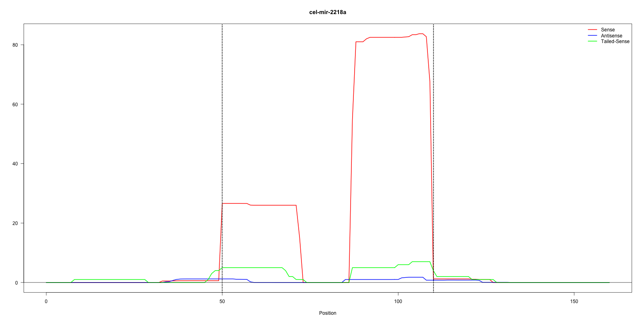Click the y-axis tick label 60

click(x=15, y=104)
